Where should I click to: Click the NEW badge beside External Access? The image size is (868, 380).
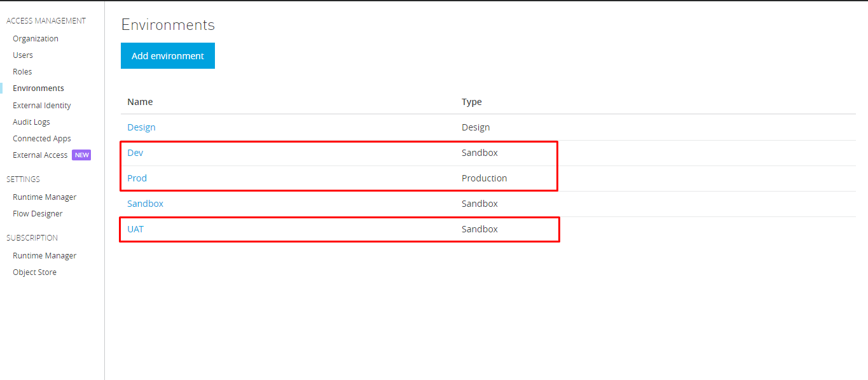81,155
